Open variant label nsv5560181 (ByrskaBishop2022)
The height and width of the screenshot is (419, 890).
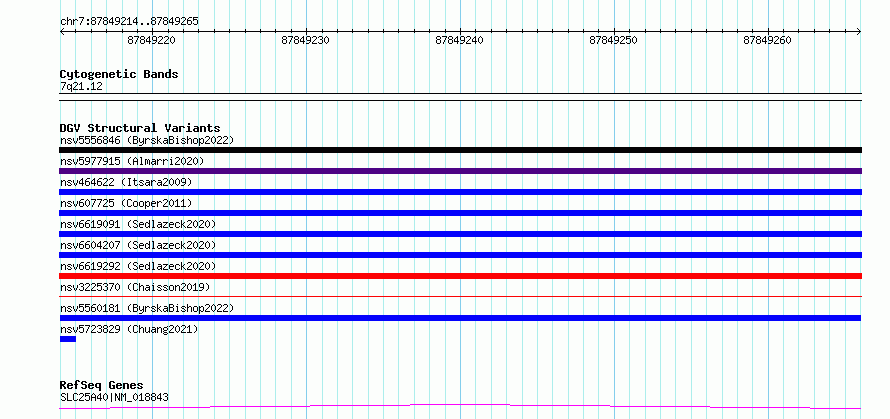(146, 308)
